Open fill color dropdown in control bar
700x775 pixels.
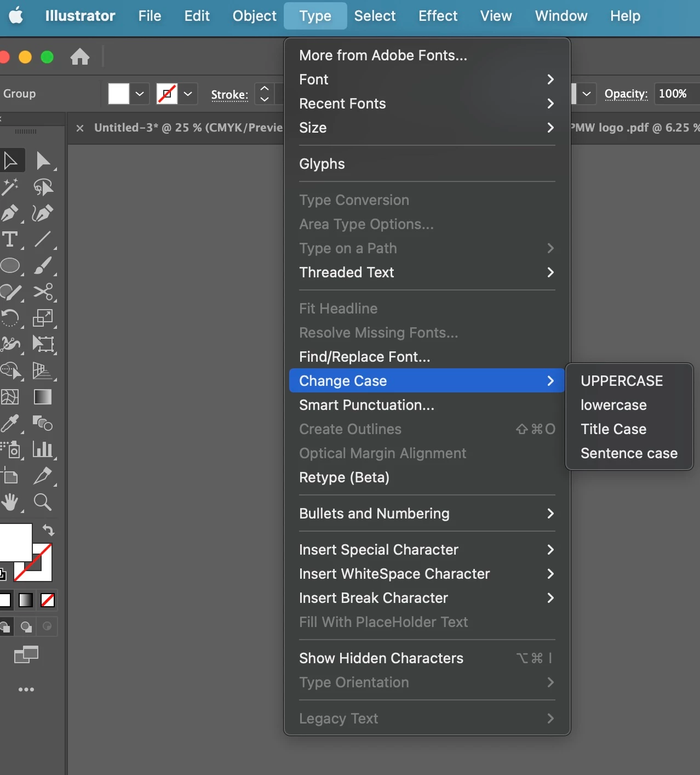tap(140, 94)
